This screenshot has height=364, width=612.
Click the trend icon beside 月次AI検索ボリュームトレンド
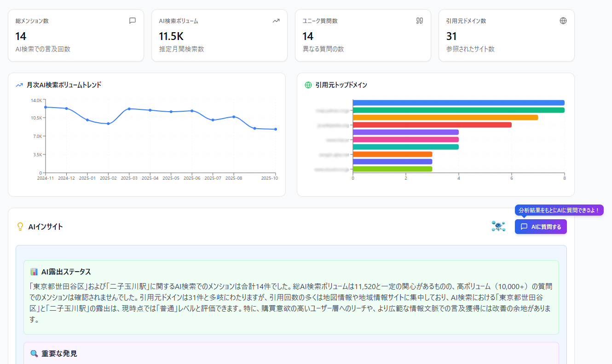[19, 85]
